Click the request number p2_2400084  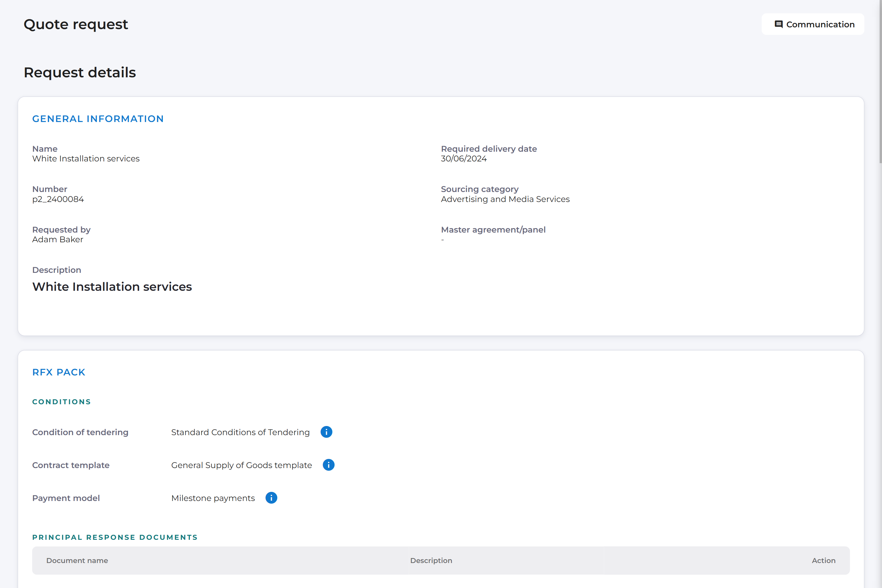tap(58, 199)
